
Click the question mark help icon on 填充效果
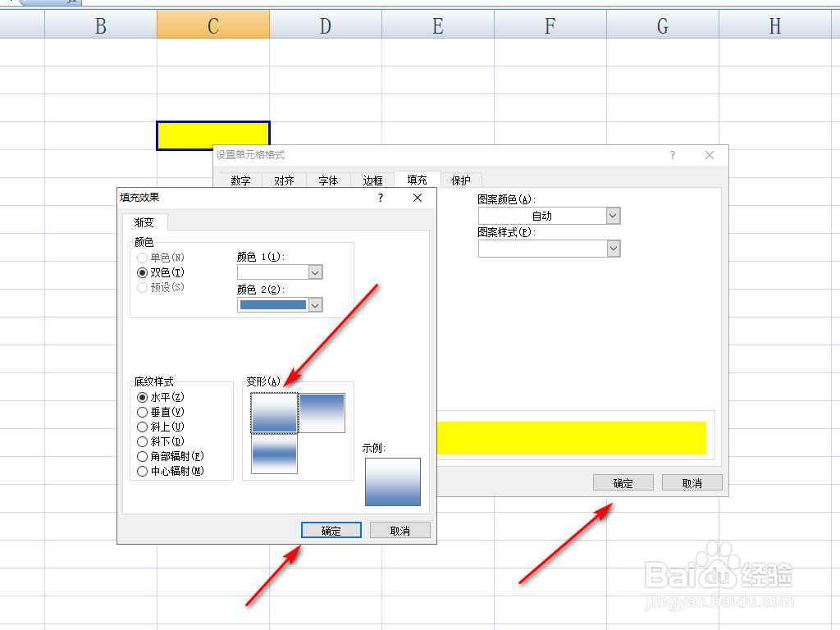click(380, 198)
